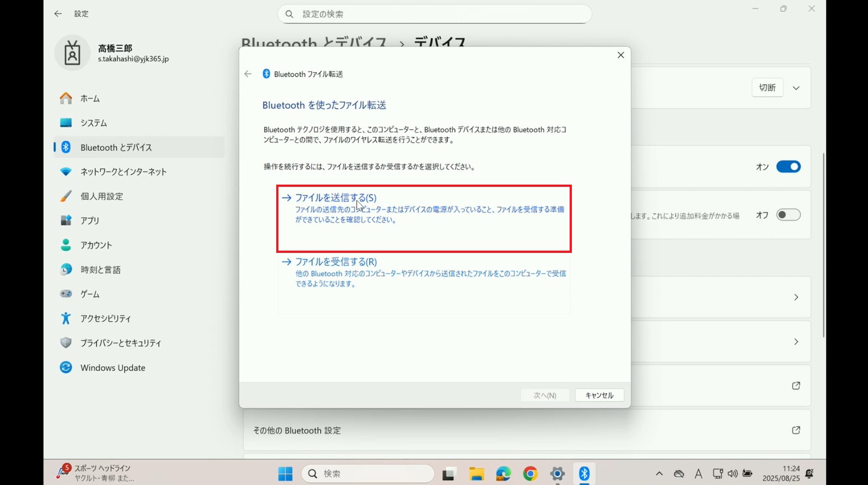Show hidden icons in system tray
868x485 pixels.
point(659,474)
